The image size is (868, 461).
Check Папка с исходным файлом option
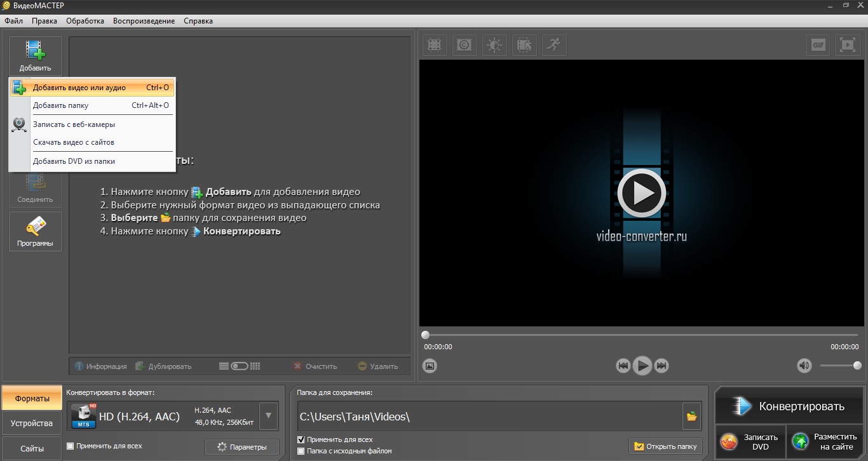pyautogui.click(x=301, y=451)
